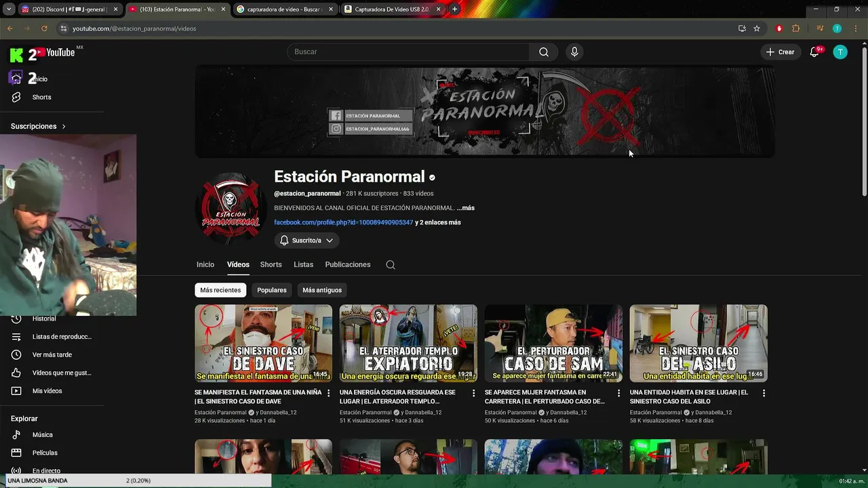Open Estación Paranormal name under Dave video
868x488 pixels.
point(220,412)
